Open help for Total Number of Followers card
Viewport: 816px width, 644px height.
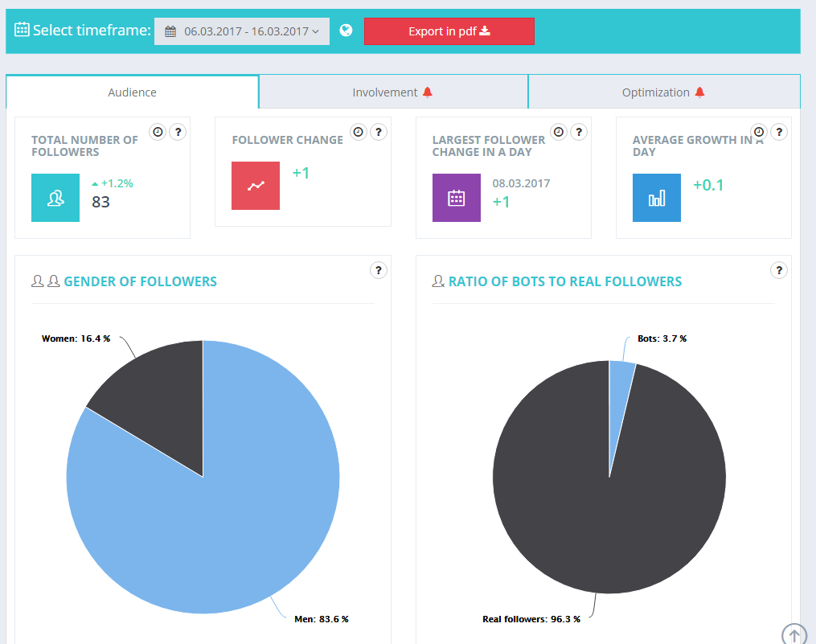[x=178, y=132]
